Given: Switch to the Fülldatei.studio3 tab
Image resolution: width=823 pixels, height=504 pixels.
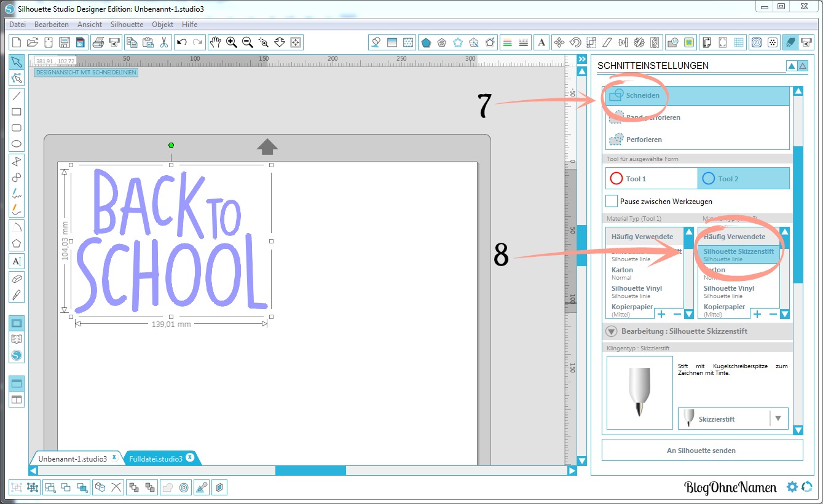Looking at the screenshot, I should pyautogui.click(x=156, y=459).
